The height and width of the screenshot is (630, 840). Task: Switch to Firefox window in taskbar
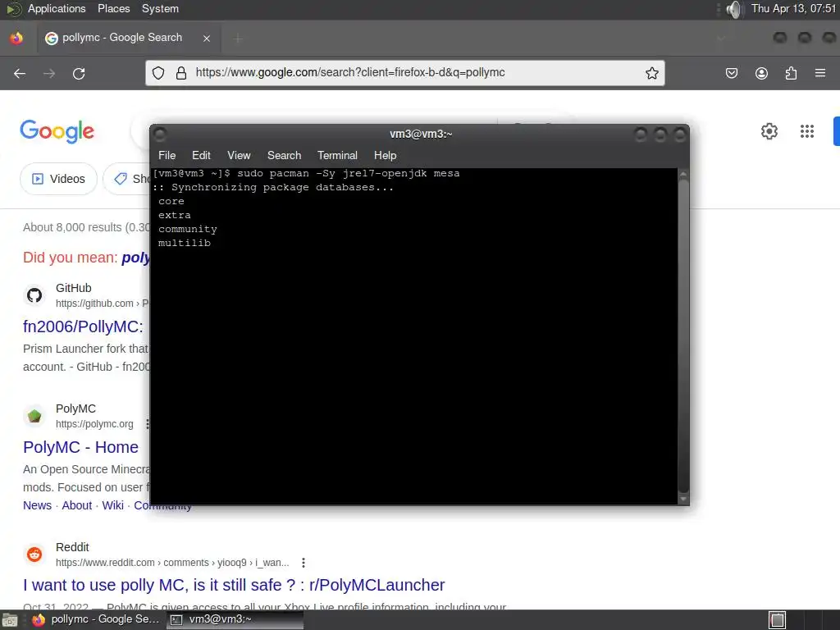(97, 620)
